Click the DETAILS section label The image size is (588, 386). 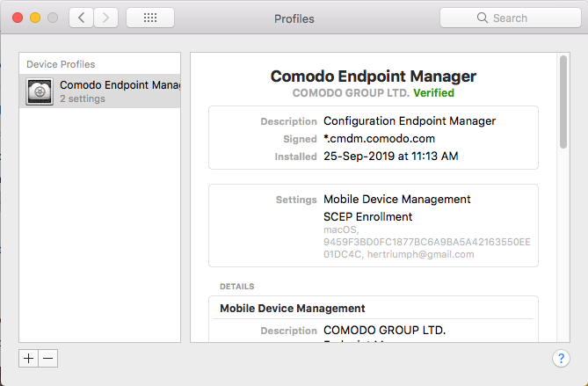point(237,287)
